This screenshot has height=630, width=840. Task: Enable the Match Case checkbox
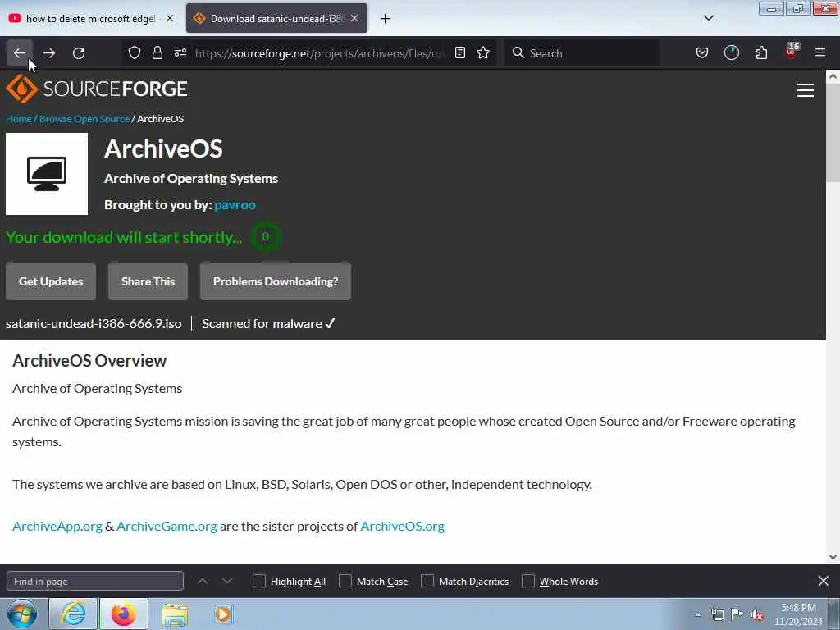345,582
